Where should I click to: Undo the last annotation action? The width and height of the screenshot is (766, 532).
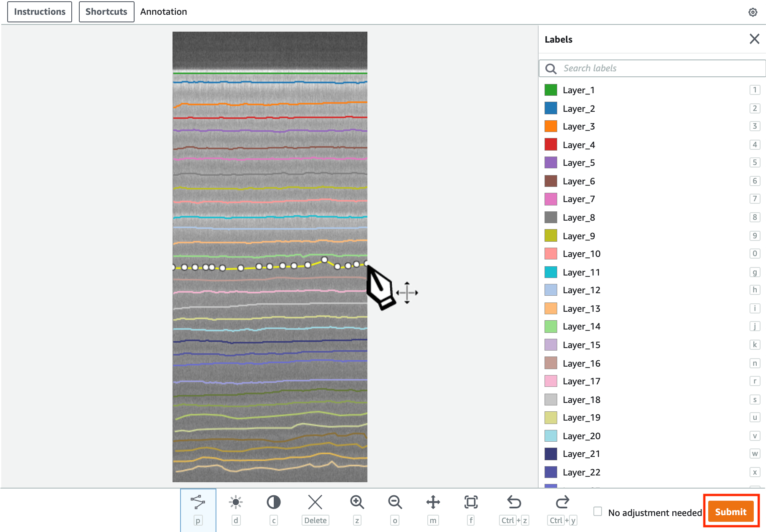pyautogui.click(x=514, y=502)
